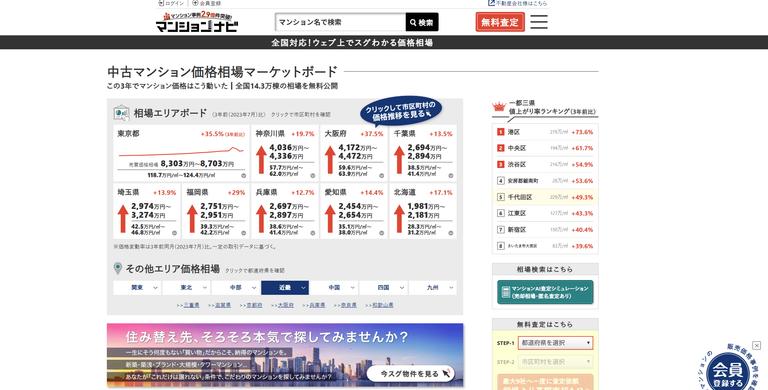Screen dimensions: 768x390
Task: Click the 住み替え先 city skyline banner
Action: (285, 355)
